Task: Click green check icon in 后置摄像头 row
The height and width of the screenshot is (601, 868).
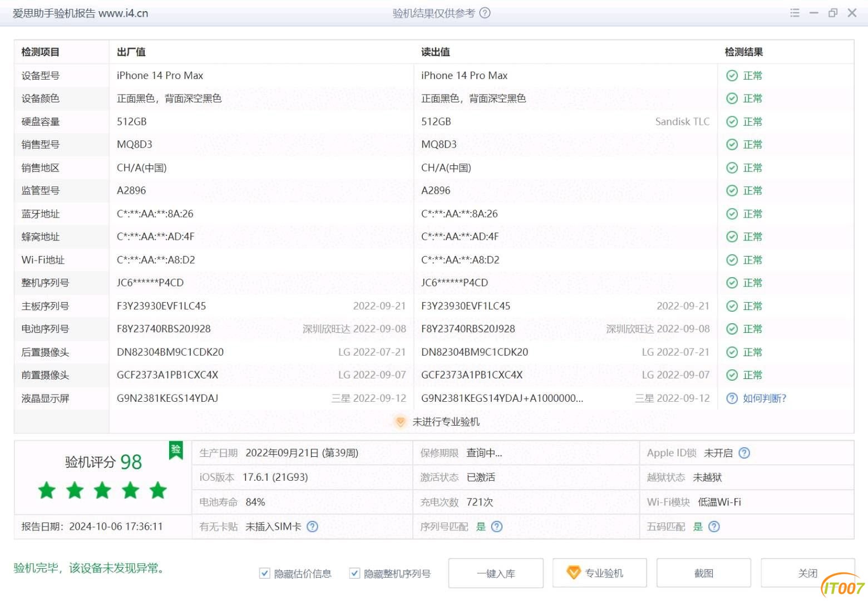Action: (x=732, y=352)
